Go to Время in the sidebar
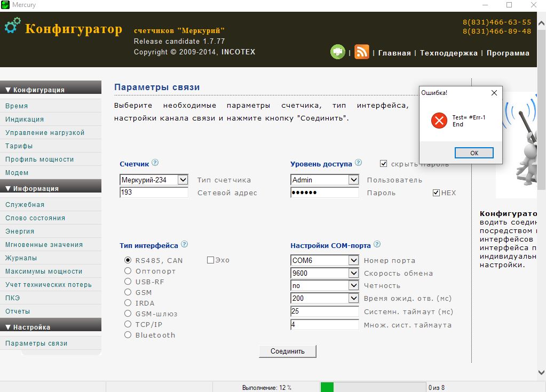 coord(51,106)
